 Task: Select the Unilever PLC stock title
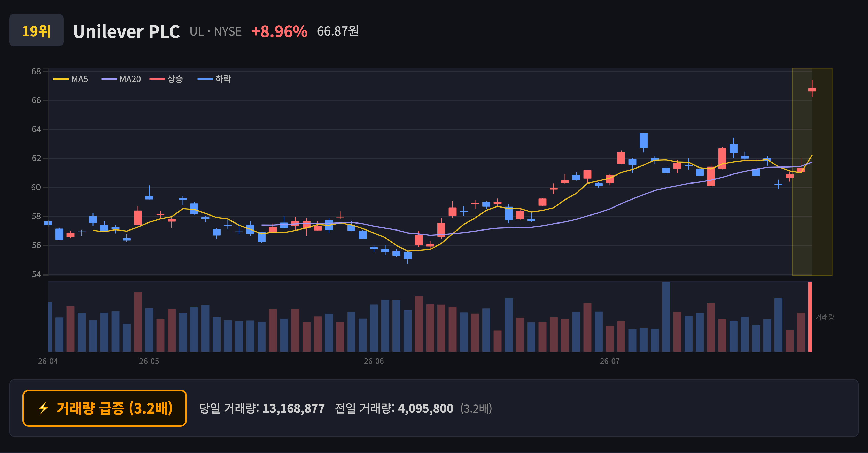[x=126, y=32]
